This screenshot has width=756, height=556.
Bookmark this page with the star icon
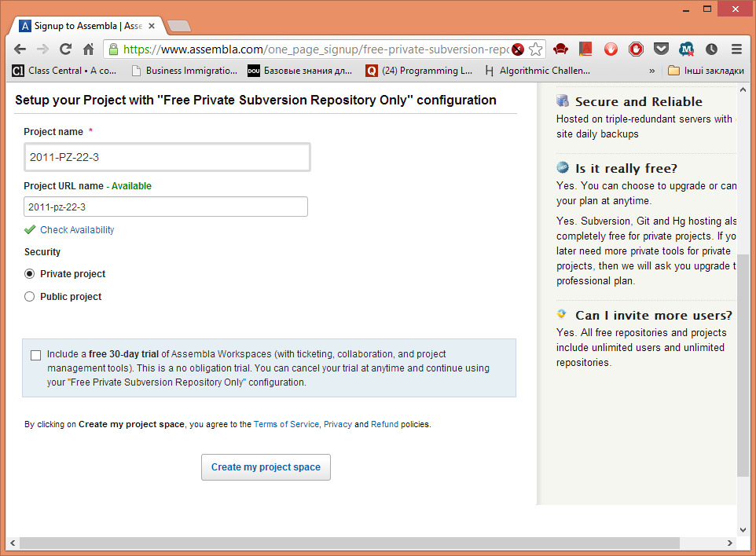pyautogui.click(x=535, y=49)
